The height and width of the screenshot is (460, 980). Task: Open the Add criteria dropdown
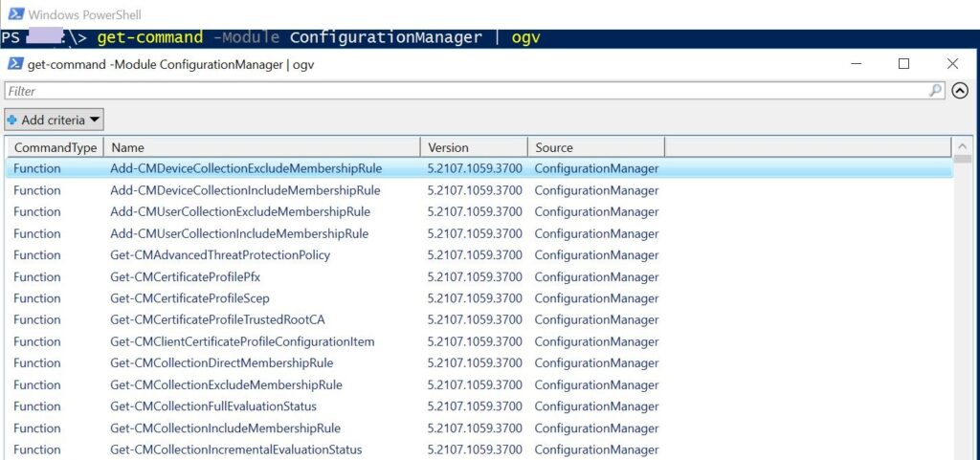point(54,120)
